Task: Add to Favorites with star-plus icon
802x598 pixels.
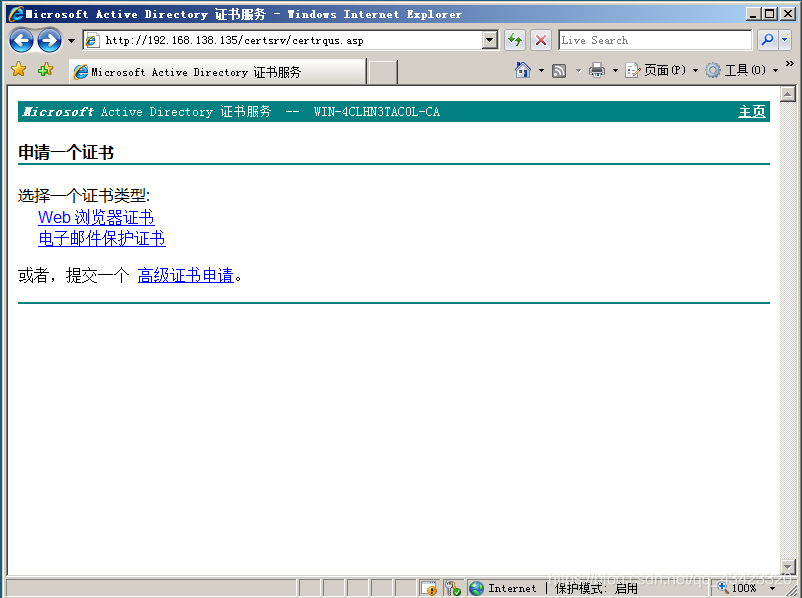Action: 46,69
